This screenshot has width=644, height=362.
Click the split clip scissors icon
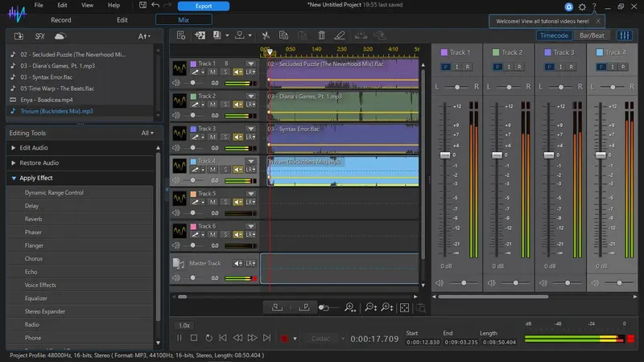265,35
